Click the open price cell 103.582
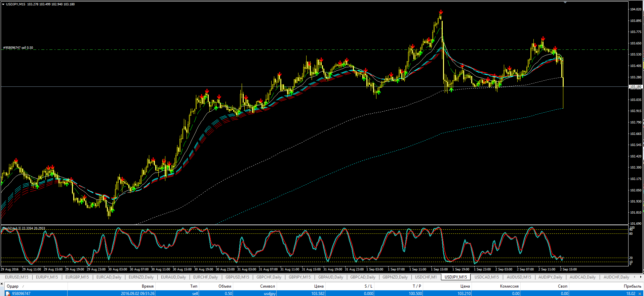 point(318,294)
